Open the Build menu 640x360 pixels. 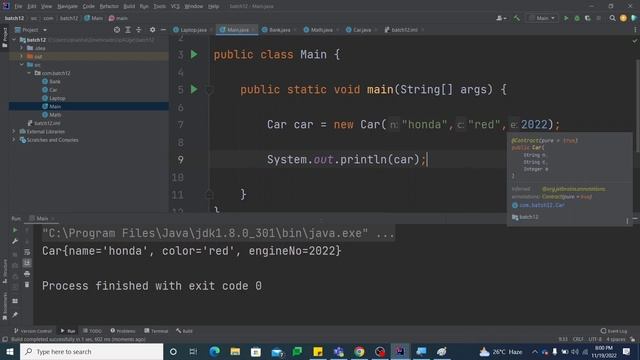(x=129, y=6)
